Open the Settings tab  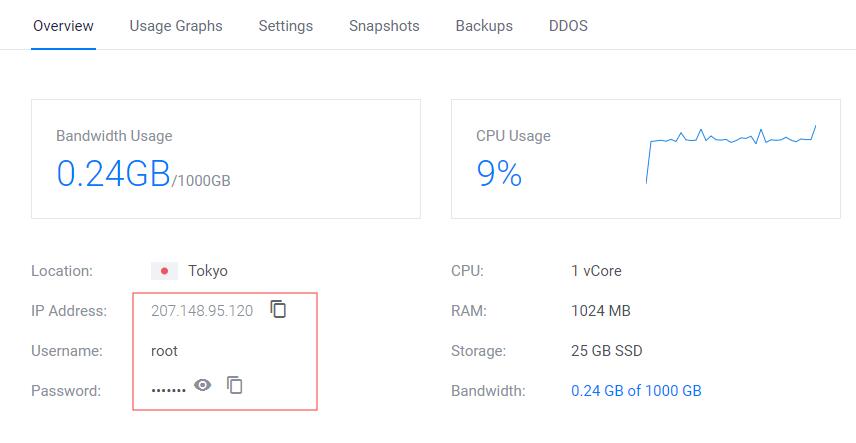285,26
